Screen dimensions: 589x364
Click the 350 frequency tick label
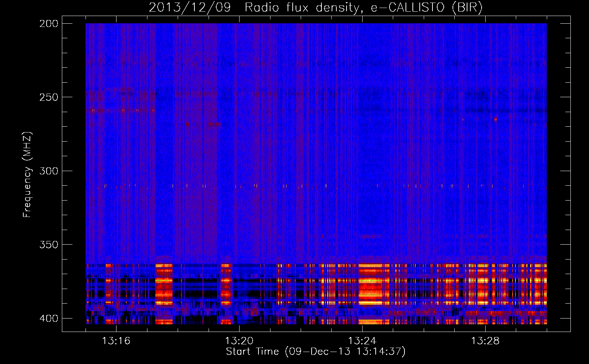coord(49,245)
